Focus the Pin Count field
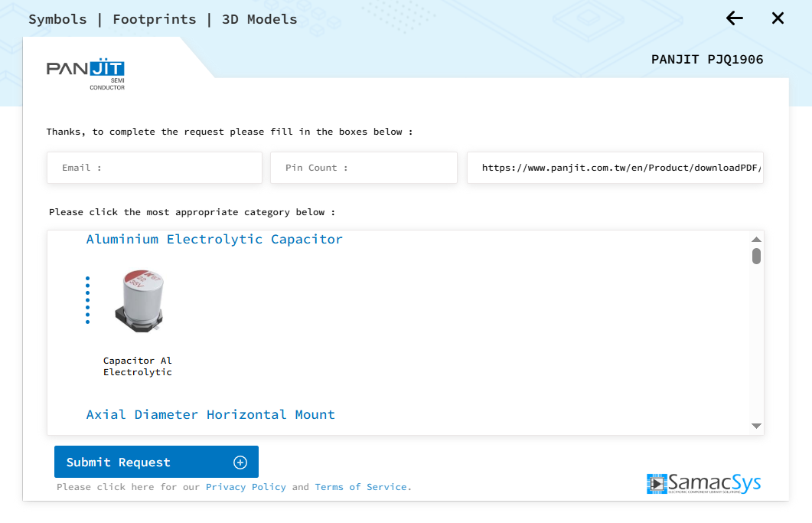This screenshot has width=812, height=523. point(364,168)
